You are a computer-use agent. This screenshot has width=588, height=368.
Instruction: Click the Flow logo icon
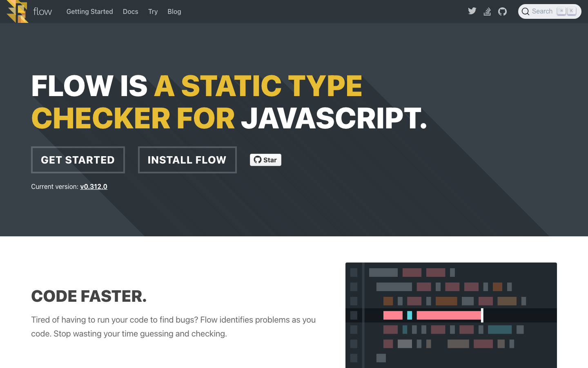click(x=18, y=11)
